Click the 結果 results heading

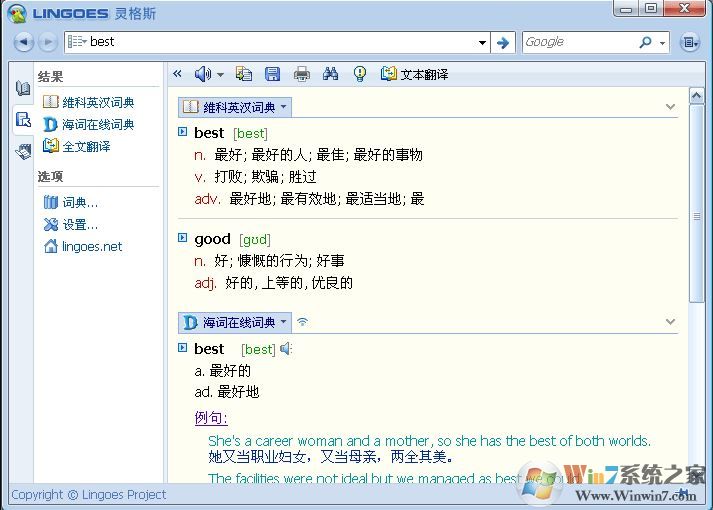click(x=50, y=76)
